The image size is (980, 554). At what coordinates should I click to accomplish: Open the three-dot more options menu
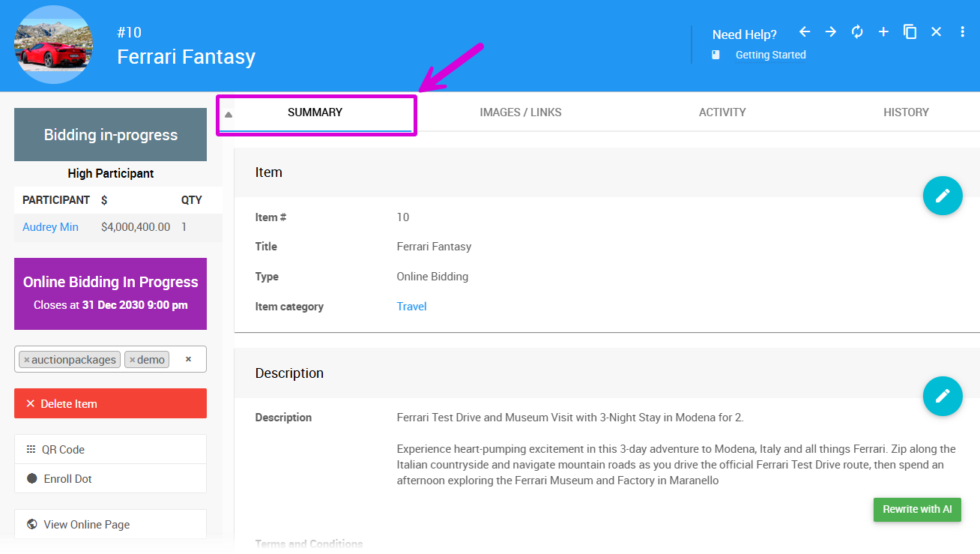[x=963, y=31]
